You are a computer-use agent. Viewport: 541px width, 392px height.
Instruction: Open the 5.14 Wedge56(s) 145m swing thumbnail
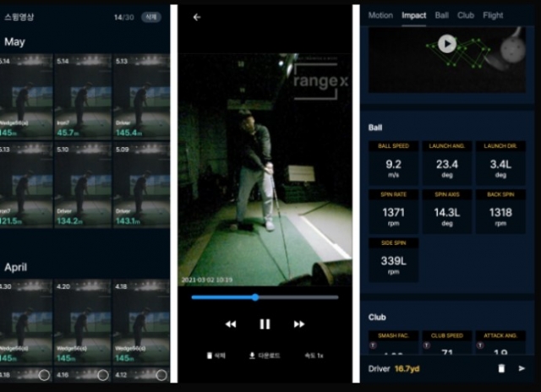pos(26,96)
